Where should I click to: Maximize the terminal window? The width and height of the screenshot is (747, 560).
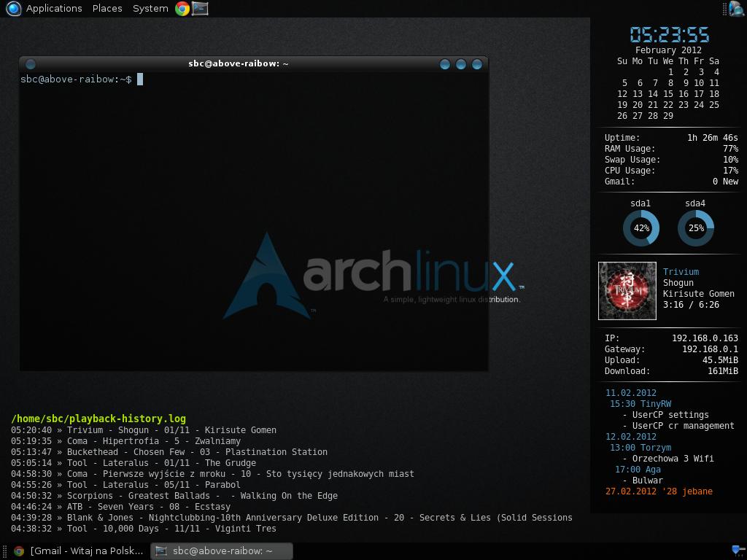[461, 64]
